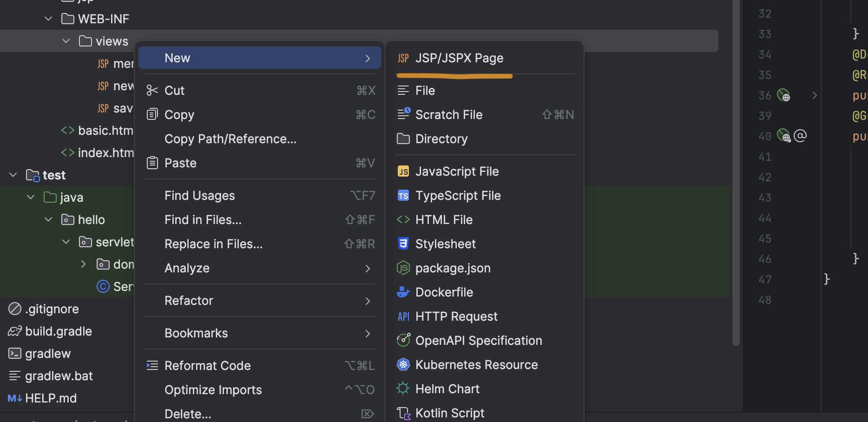This screenshot has height=422, width=868.
Task: Click the Dockerfile whale icon
Action: tap(403, 292)
